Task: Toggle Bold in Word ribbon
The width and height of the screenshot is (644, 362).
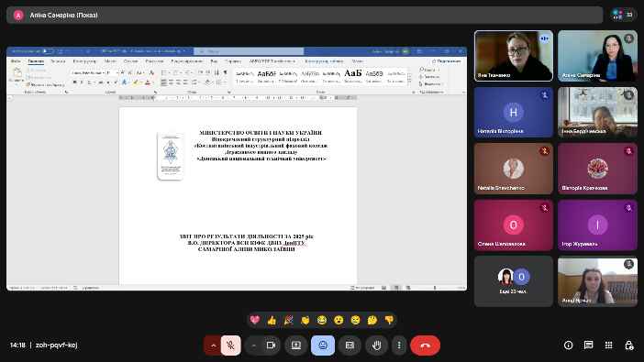Action: 74,82
